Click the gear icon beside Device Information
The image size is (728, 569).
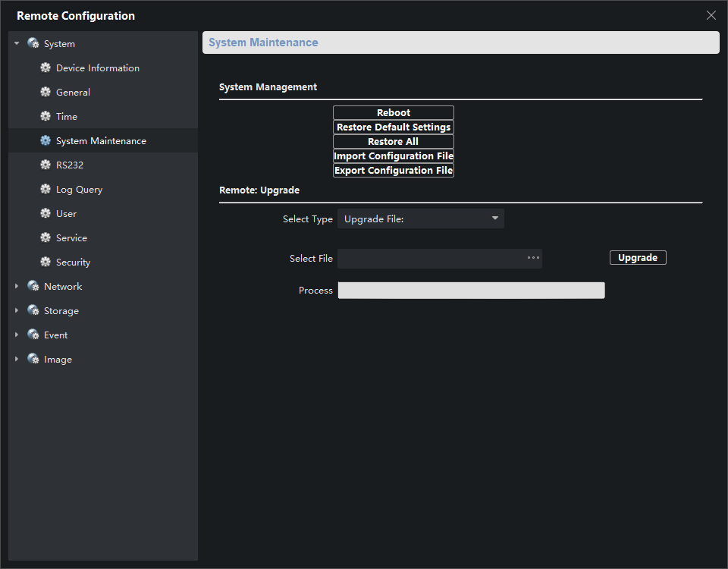pyautogui.click(x=45, y=68)
